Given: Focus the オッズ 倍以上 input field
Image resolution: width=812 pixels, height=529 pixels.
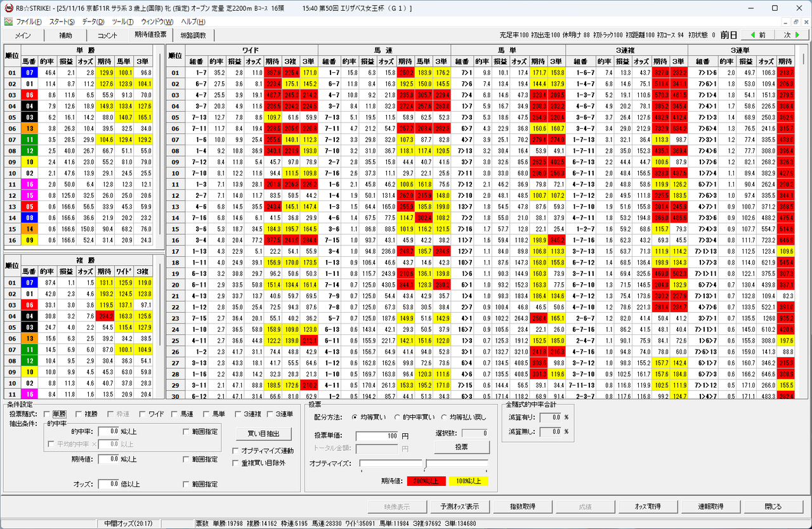Looking at the screenshot, I should (x=108, y=484).
